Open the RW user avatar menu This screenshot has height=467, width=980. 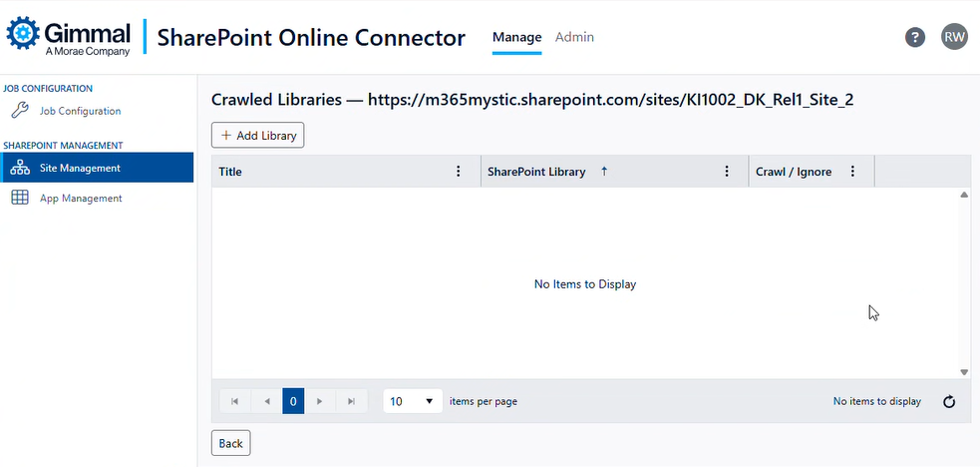(954, 37)
